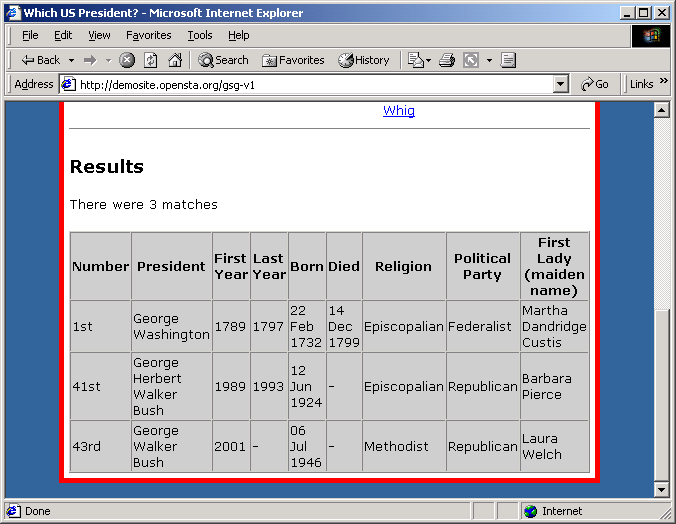Go to the Home page icon
The image size is (676, 524).
[175, 60]
